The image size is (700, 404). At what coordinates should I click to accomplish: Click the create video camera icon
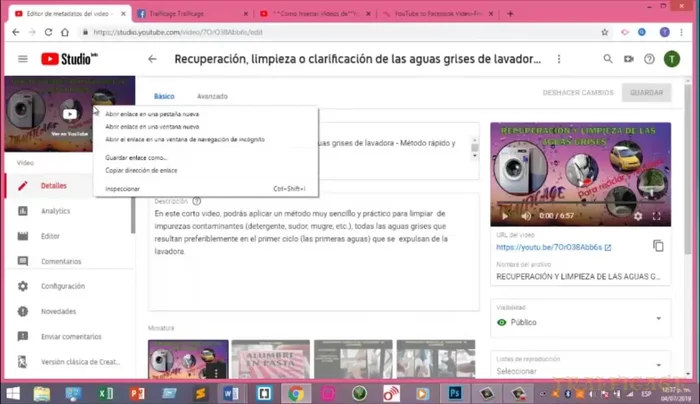pos(629,59)
